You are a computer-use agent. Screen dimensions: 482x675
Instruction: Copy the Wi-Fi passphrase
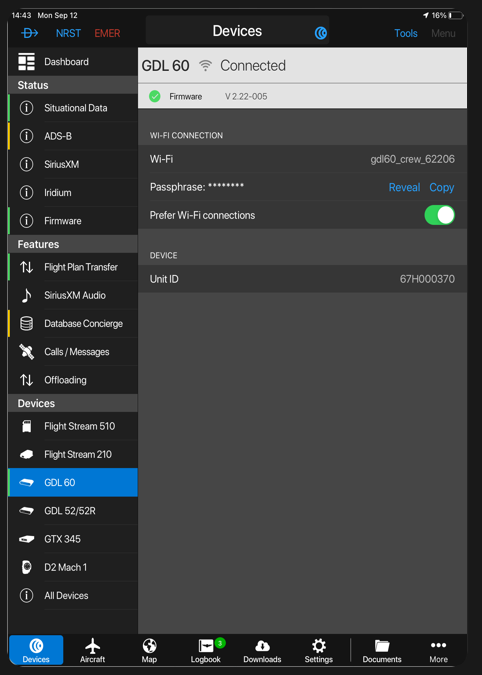click(442, 187)
